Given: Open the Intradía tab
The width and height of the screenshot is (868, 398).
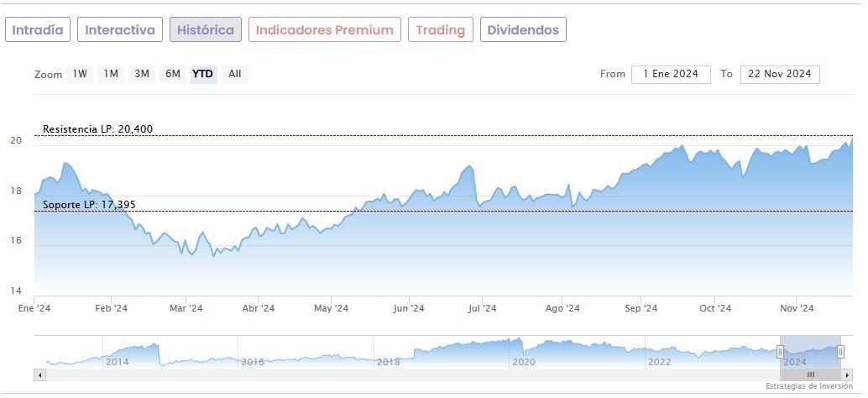Looking at the screenshot, I should (38, 30).
